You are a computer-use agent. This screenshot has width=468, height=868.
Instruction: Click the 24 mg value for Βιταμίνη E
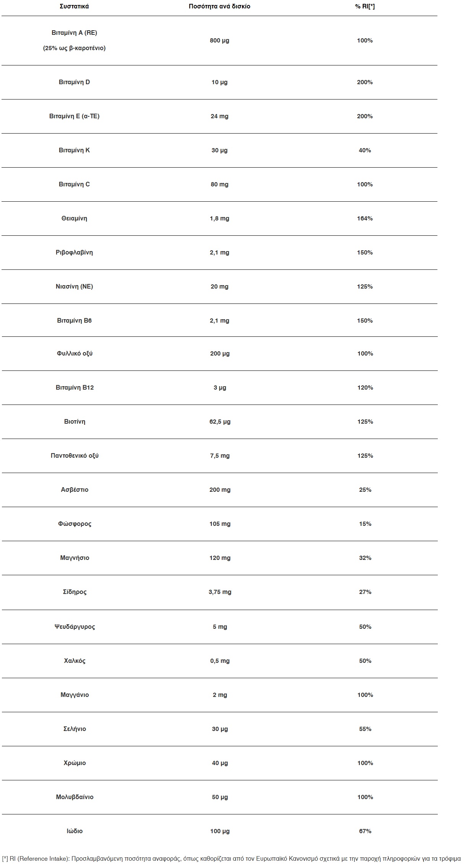219,116
